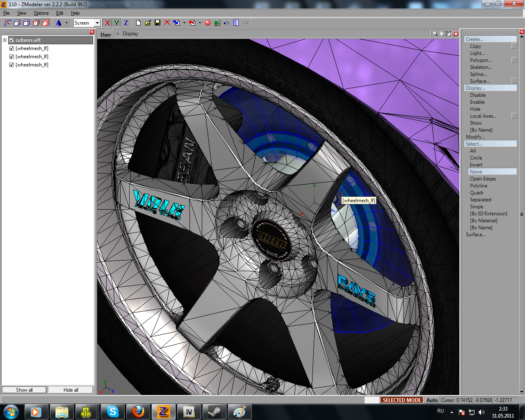Open the Import dropdown arrow
Viewport: 525px width, 420px height.
click(184, 23)
